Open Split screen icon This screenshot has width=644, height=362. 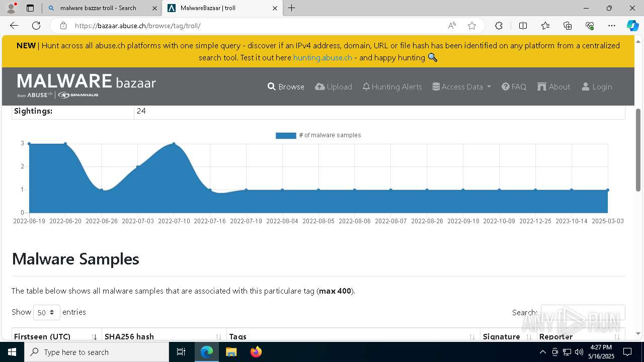point(523,26)
